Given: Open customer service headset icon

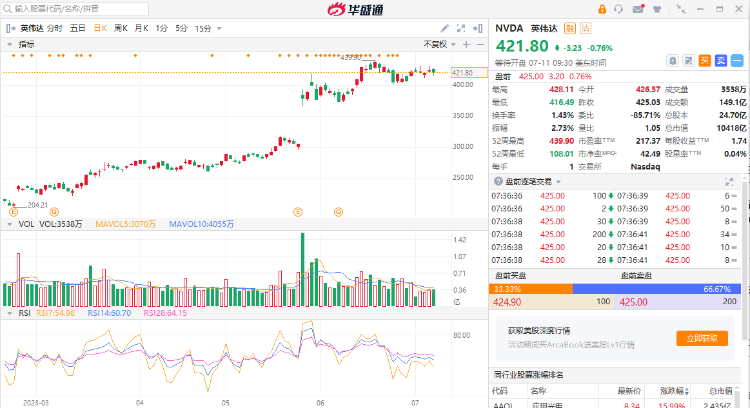Looking at the screenshot, I should coord(618,9).
